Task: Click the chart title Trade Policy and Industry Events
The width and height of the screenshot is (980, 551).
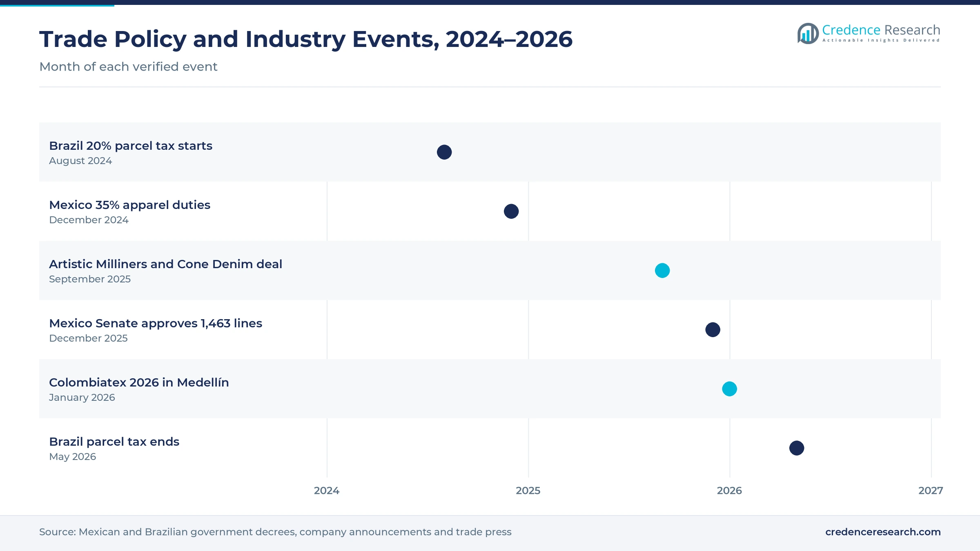Action: click(x=306, y=39)
